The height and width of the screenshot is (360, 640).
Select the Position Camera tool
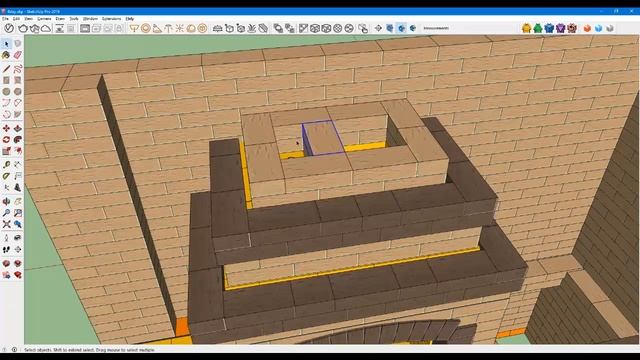[x=6, y=238]
